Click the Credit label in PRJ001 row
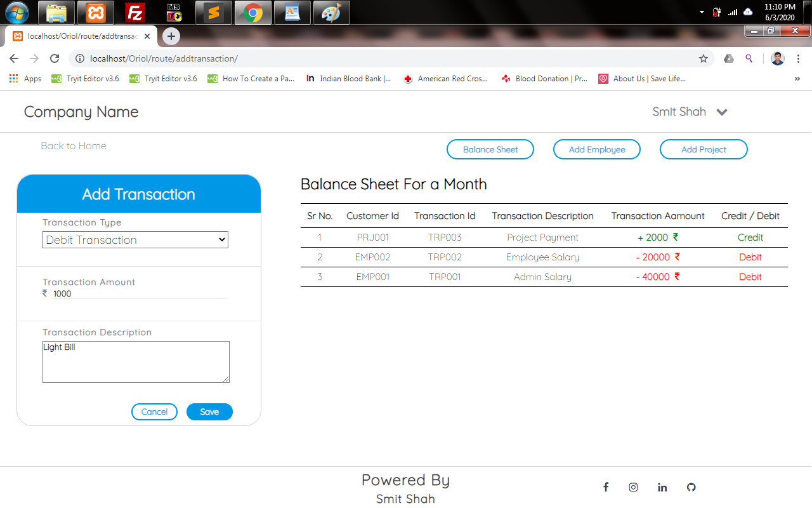 pos(750,237)
